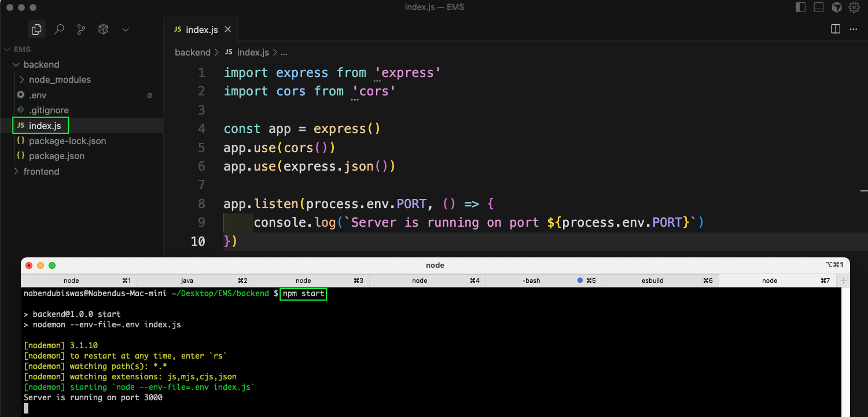
Task: Click the backend breadcrumb link
Action: (x=193, y=52)
